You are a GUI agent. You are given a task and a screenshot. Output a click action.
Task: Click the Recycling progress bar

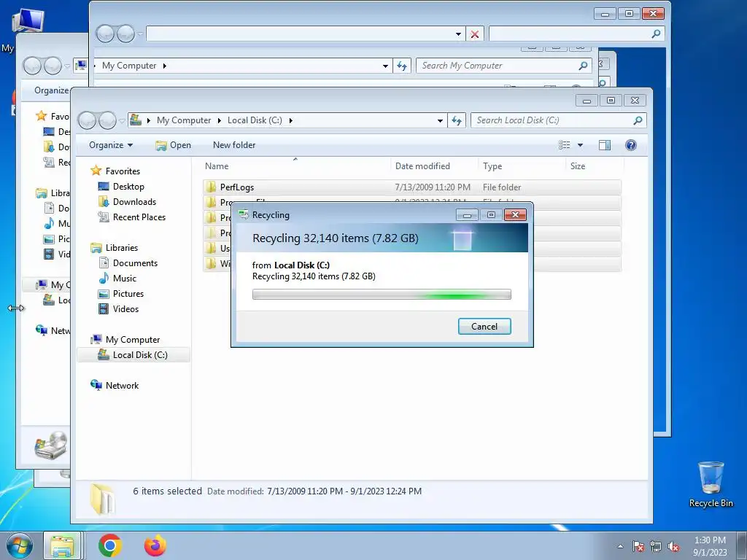point(382,295)
